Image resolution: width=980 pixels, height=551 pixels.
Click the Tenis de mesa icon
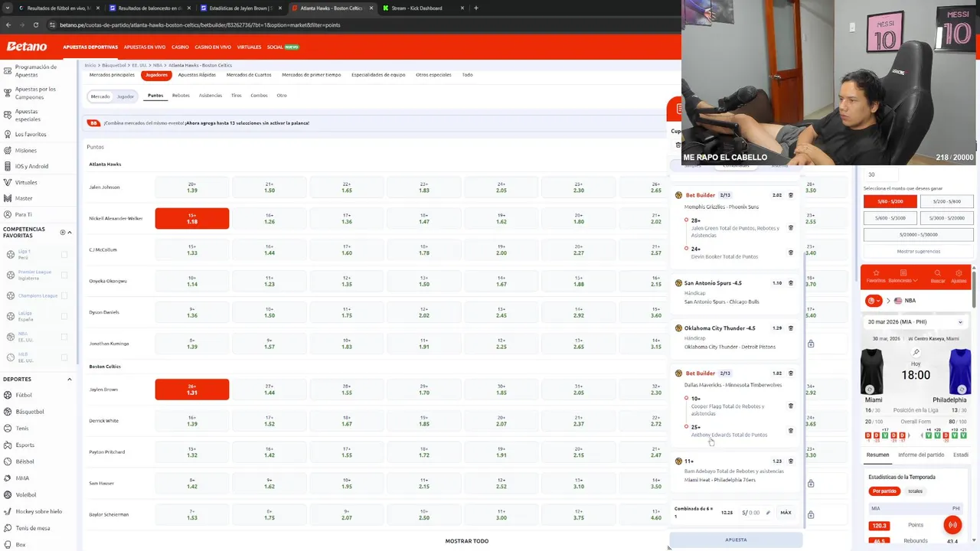pyautogui.click(x=7, y=528)
